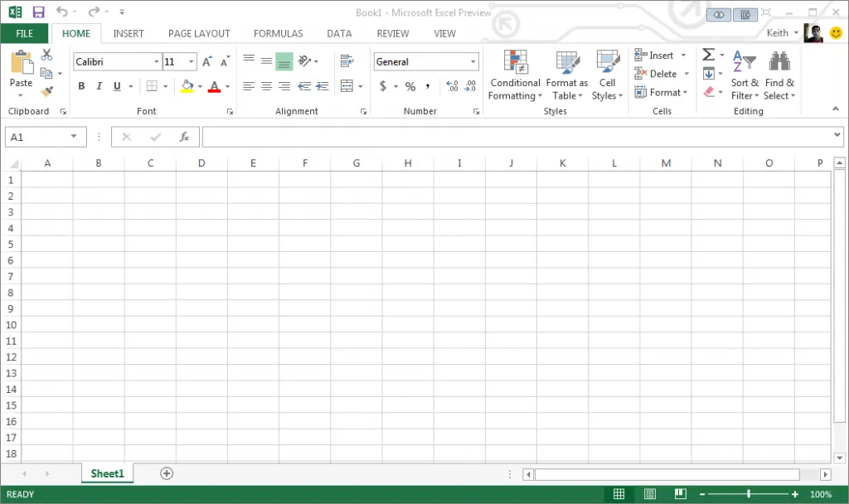
Task: Click the Undo arrow icon
Action: point(62,12)
